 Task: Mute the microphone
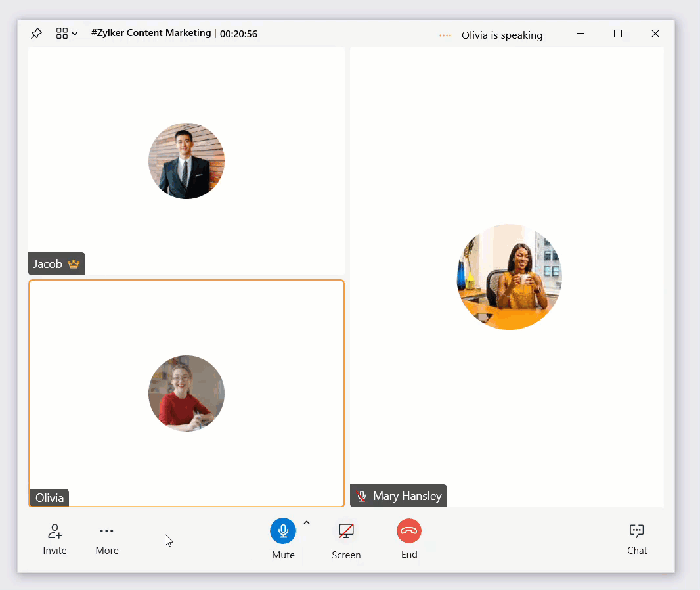pos(283,531)
